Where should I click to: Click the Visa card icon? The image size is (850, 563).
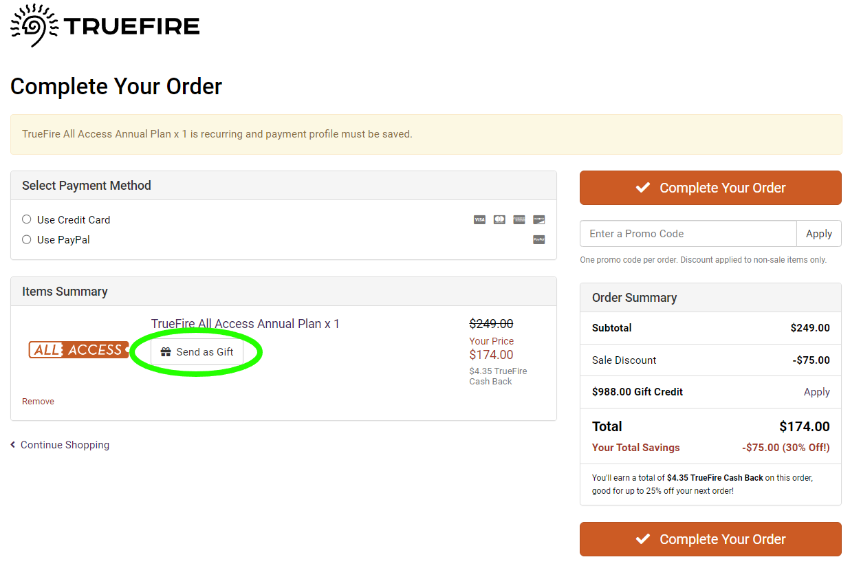click(480, 219)
